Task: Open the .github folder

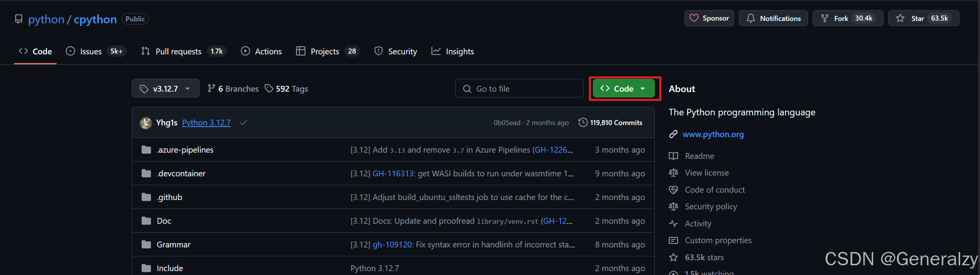Action: click(x=169, y=197)
